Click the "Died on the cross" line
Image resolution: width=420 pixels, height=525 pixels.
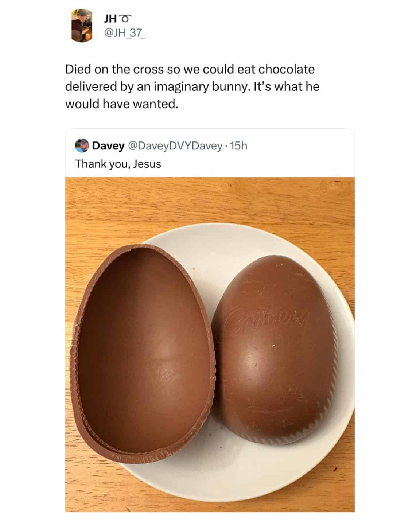click(x=190, y=69)
